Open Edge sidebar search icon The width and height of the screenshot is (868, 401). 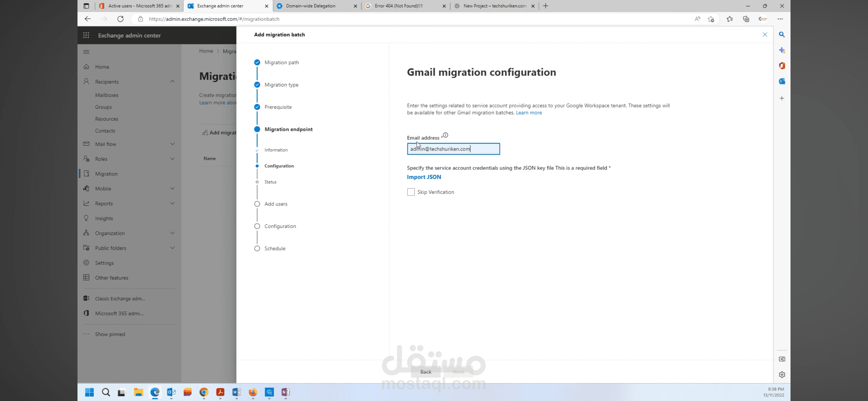782,35
